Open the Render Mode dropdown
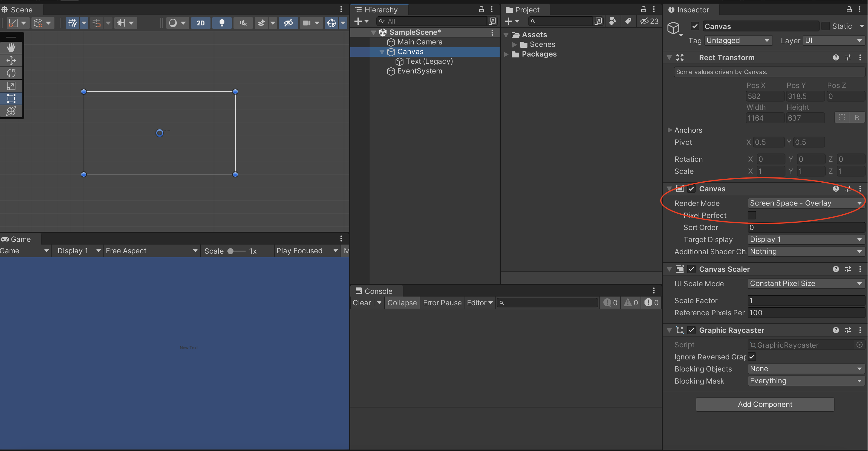 [x=805, y=203]
